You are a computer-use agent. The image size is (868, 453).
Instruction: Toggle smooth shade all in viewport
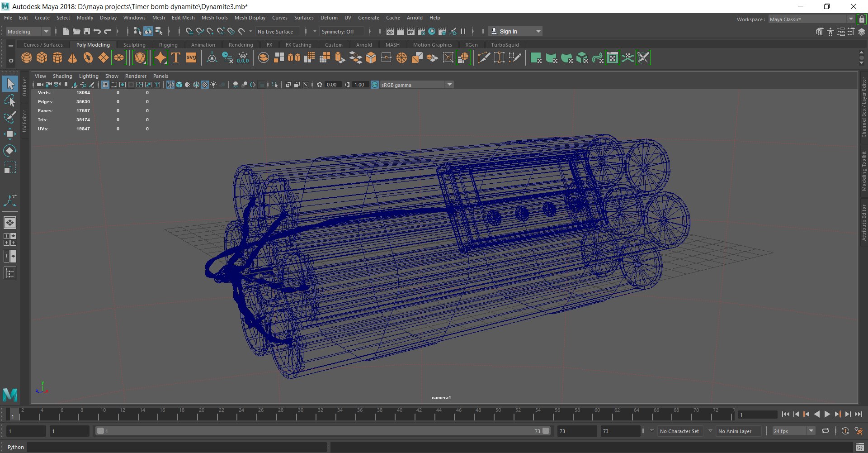point(179,85)
